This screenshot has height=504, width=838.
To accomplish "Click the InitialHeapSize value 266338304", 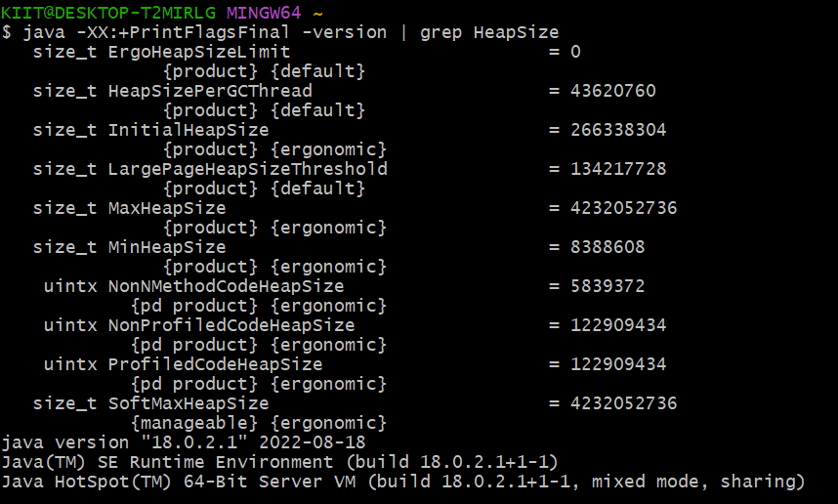I will (618, 130).
